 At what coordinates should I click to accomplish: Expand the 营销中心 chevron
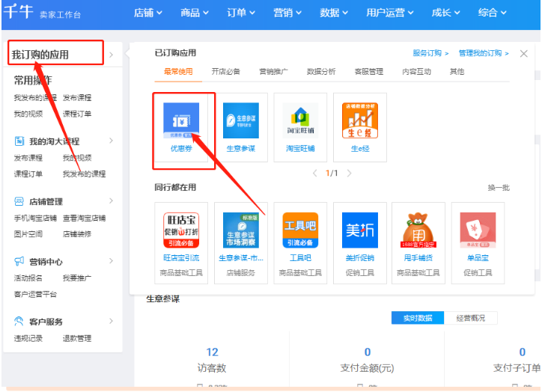click(111, 260)
